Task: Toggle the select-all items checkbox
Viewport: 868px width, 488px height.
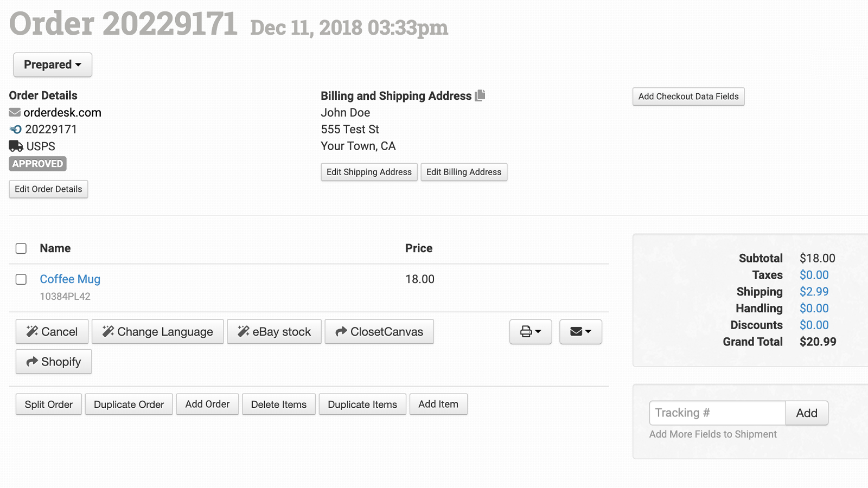Action: (21, 248)
